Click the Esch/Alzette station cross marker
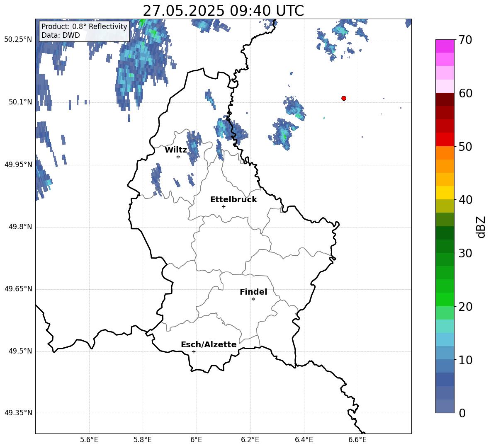The height and width of the screenshot is (448, 491). [x=194, y=351]
